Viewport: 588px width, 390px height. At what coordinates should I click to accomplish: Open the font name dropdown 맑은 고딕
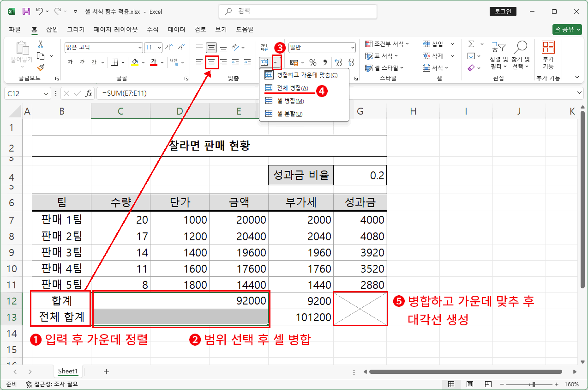point(140,48)
